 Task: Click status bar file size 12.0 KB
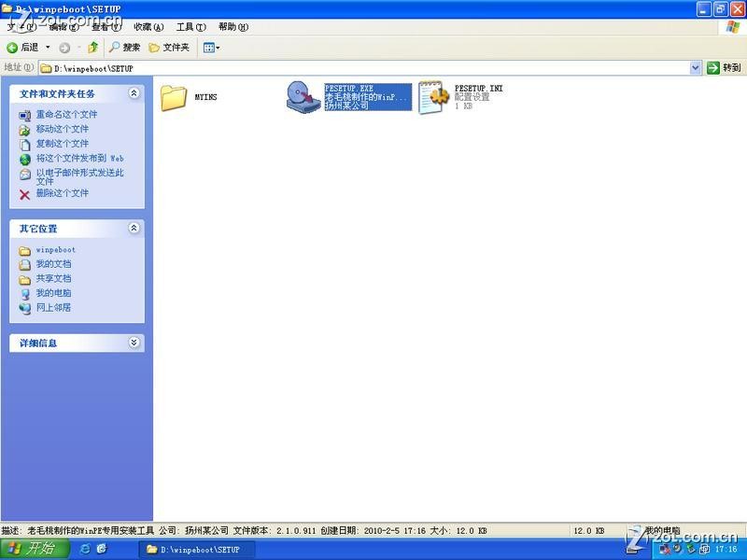589,530
